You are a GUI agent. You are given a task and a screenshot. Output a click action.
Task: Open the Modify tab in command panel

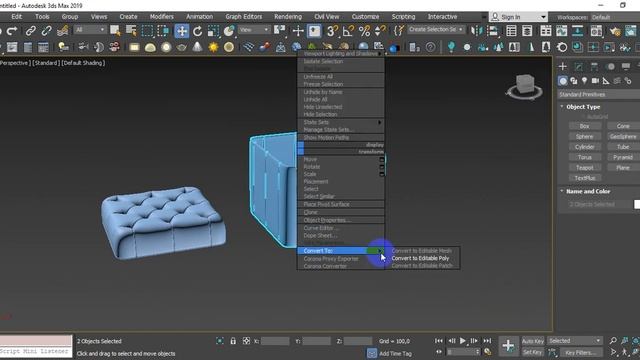pos(579,67)
